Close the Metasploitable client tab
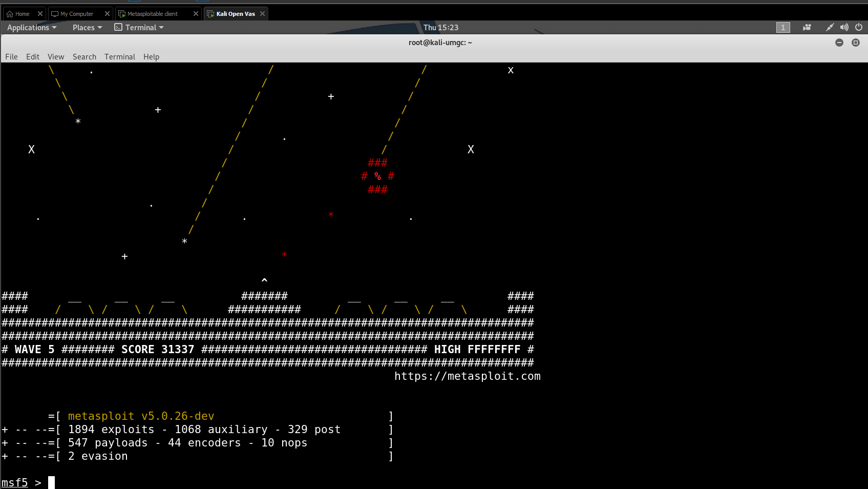 196,14
